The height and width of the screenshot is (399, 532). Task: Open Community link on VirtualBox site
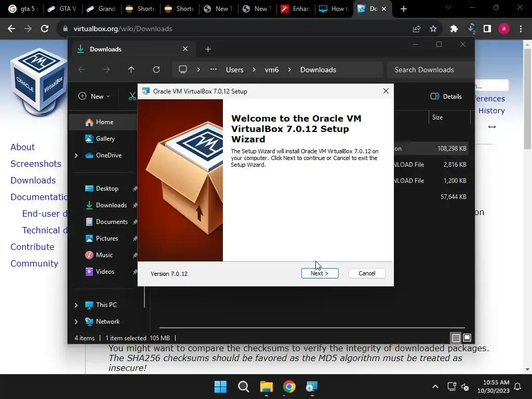(34, 263)
